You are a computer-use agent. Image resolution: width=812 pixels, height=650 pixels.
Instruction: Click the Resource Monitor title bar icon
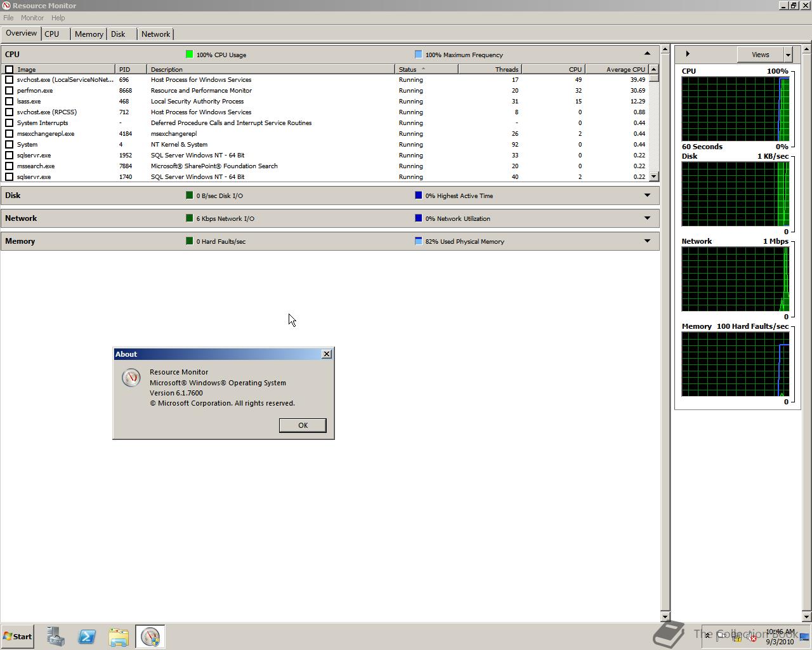tap(6, 5)
